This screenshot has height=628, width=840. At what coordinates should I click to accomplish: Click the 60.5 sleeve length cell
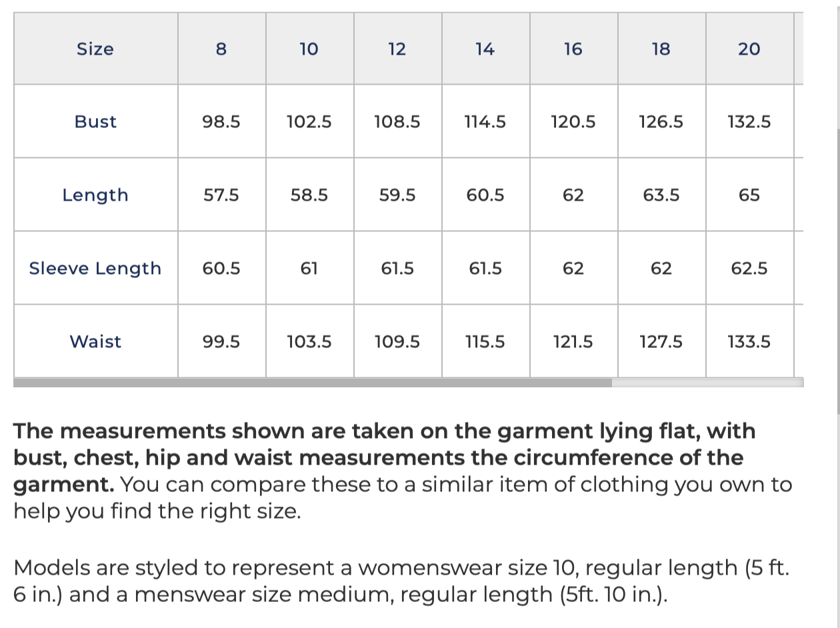click(221, 268)
